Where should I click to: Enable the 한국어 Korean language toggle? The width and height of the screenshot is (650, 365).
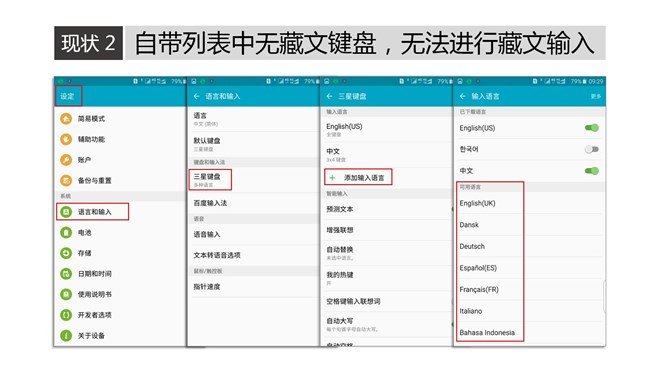coord(592,149)
